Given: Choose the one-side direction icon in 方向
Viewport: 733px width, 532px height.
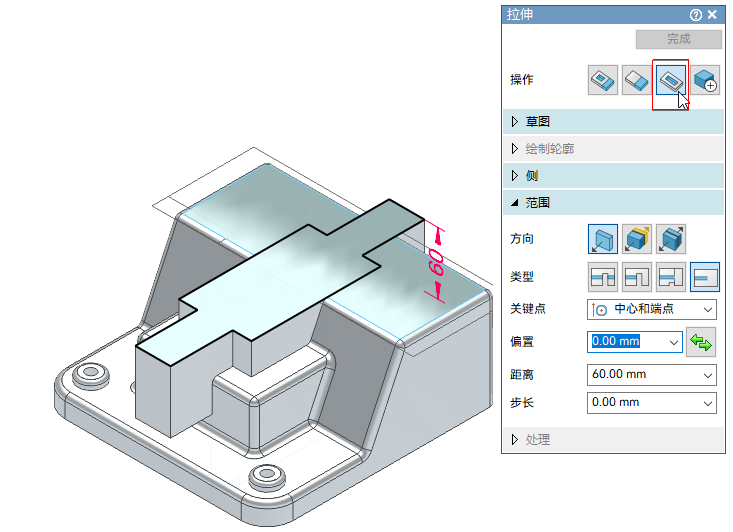Looking at the screenshot, I should 603,239.
